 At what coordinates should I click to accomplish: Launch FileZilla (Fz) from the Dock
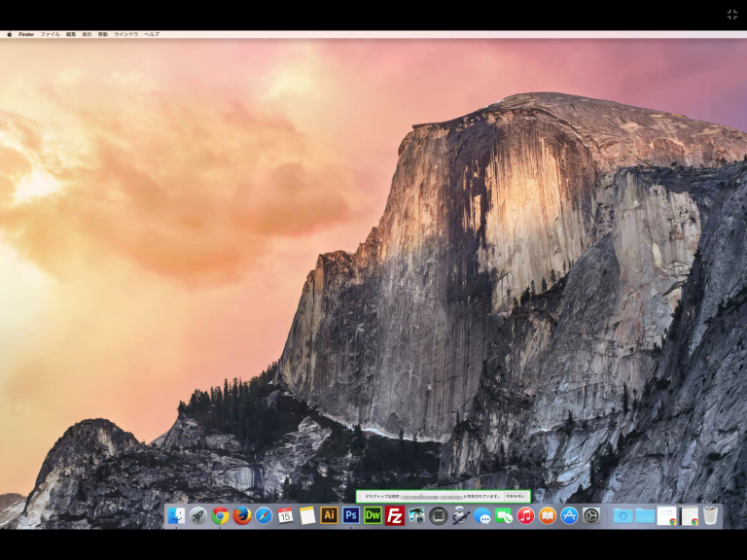pos(395,515)
